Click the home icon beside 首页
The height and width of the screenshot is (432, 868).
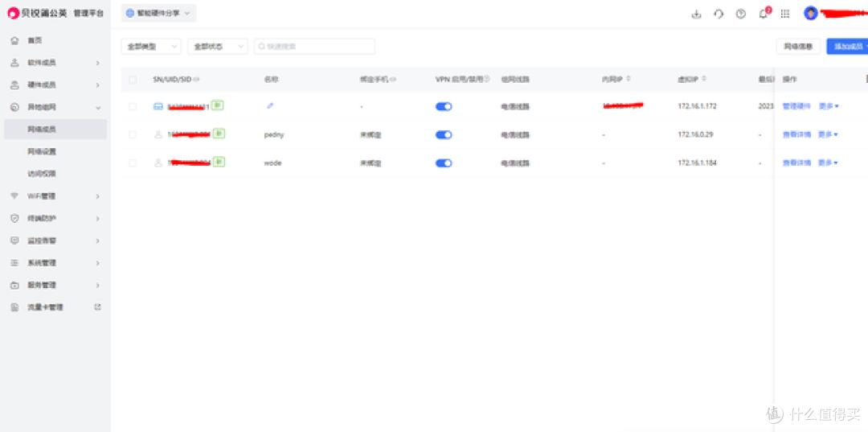click(x=15, y=40)
